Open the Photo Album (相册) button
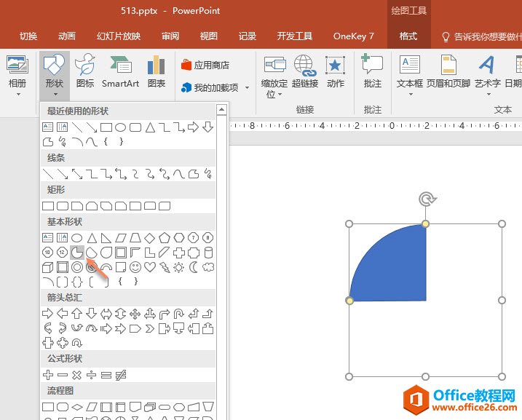The width and height of the screenshot is (522, 420). [x=17, y=75]
